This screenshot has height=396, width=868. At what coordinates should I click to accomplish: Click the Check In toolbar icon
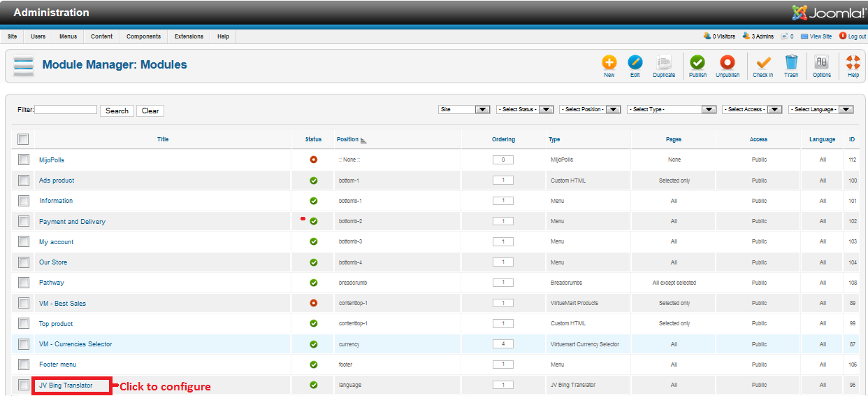pyautogui.click(x=762, y=63)
